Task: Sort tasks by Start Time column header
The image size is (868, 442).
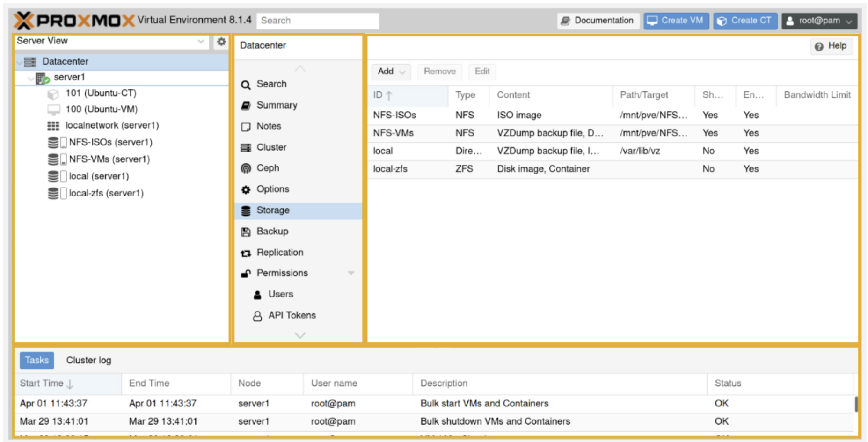Action: click(x=68, y=384)
